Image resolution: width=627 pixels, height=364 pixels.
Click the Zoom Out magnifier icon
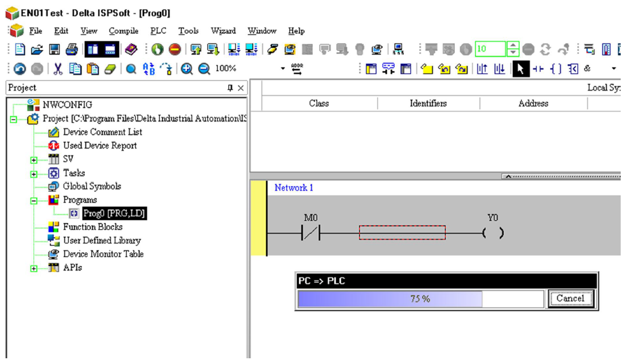coord(204,69)
